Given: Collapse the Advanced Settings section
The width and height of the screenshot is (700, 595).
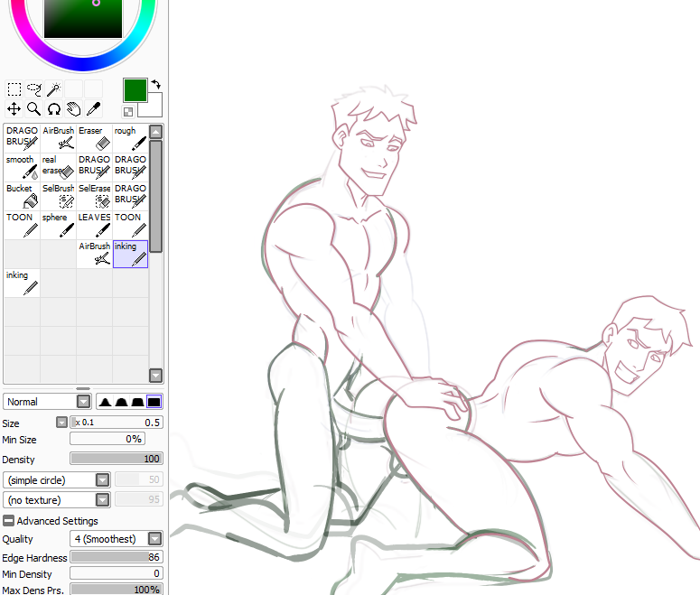Looking at the screenshot, I should pos(8,521).
